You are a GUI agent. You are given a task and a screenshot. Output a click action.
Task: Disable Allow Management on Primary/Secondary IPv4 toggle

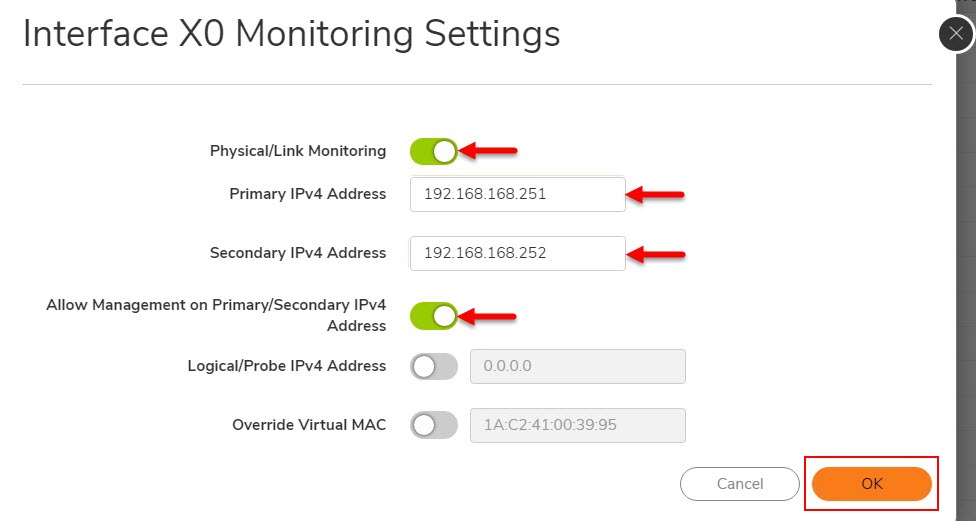click(x=434, y=316)
